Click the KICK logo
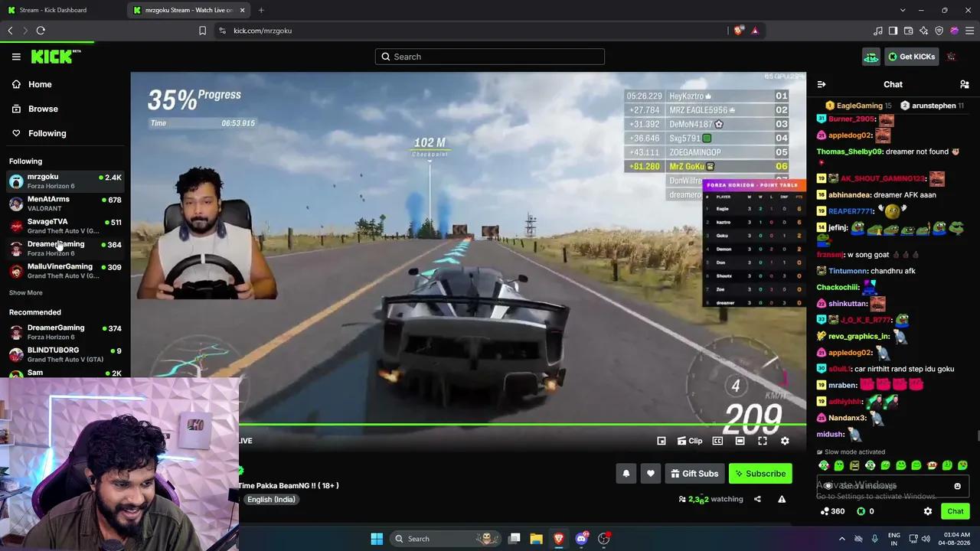This screenshot has height=551, width=980. click(55, 57)
